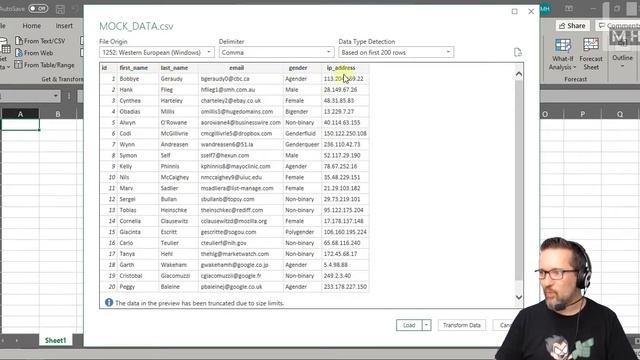Click the Comments button in Excel

(618, 26)
